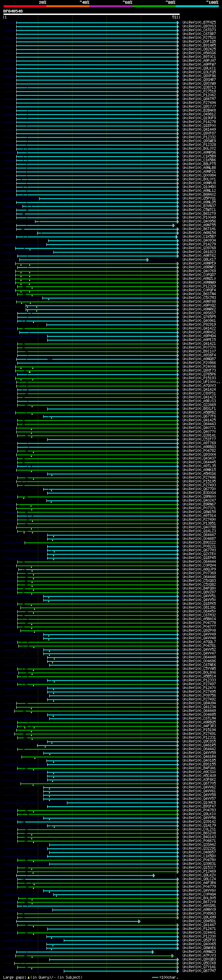The height and width of the screenshot is (980, 222).
Task: Select the UniRef100_A4F3R3 entry
Action: click(x=199, y=726)
